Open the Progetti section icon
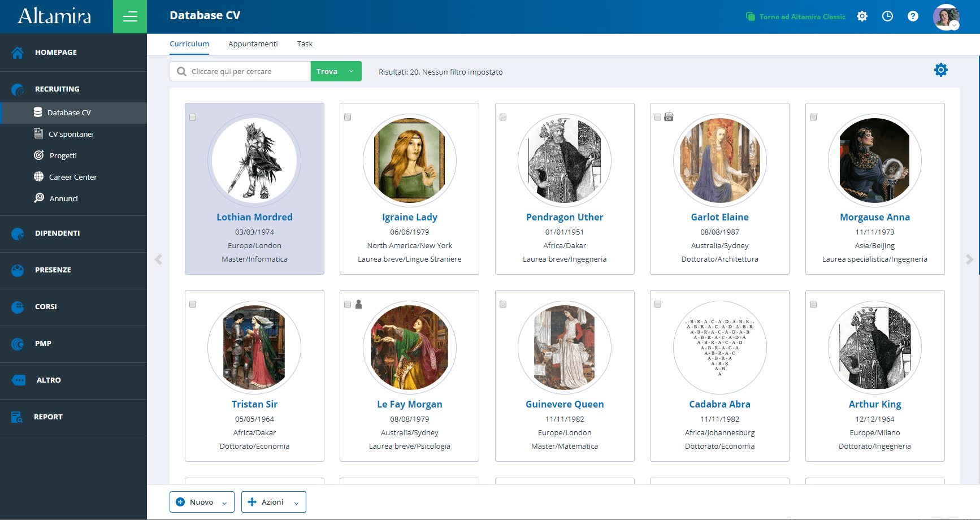The height and width of the screenshot is (520, 980). pyautogui.click(x=38, y=155)
